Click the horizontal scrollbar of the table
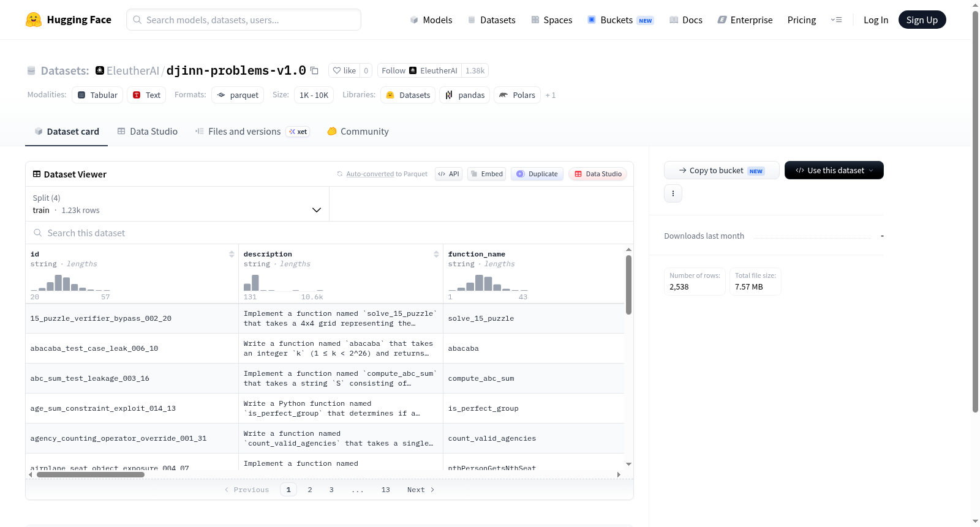This screenshot has height=527, width=980. (x=91, y=474)
